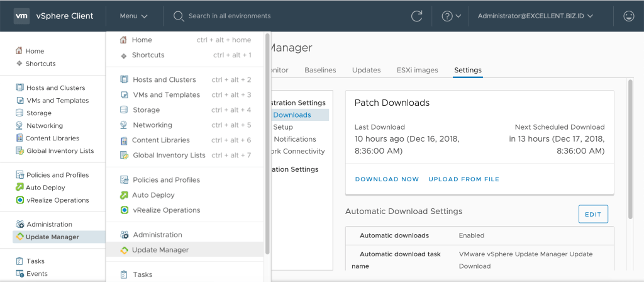The width and height of the screenshot is (644, 282).
Task: Open Policies and Profiles from menu
Action: [166, 179]
